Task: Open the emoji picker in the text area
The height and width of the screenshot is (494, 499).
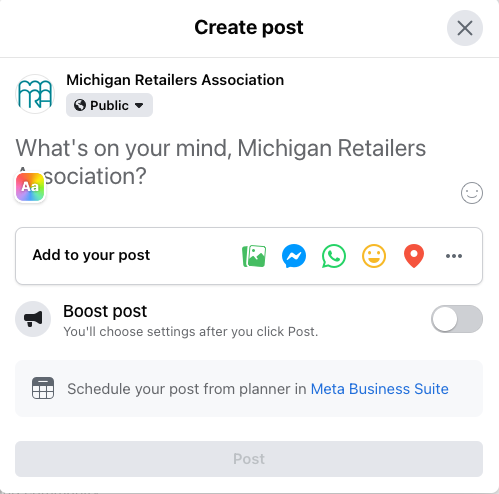Action: (x=472, y=193)
